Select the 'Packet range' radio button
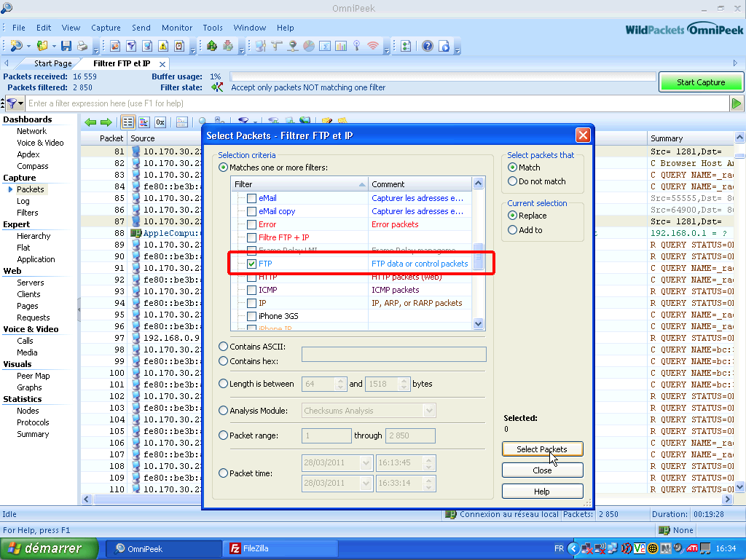This screenshot has height=560, width=746. [223, 435]
